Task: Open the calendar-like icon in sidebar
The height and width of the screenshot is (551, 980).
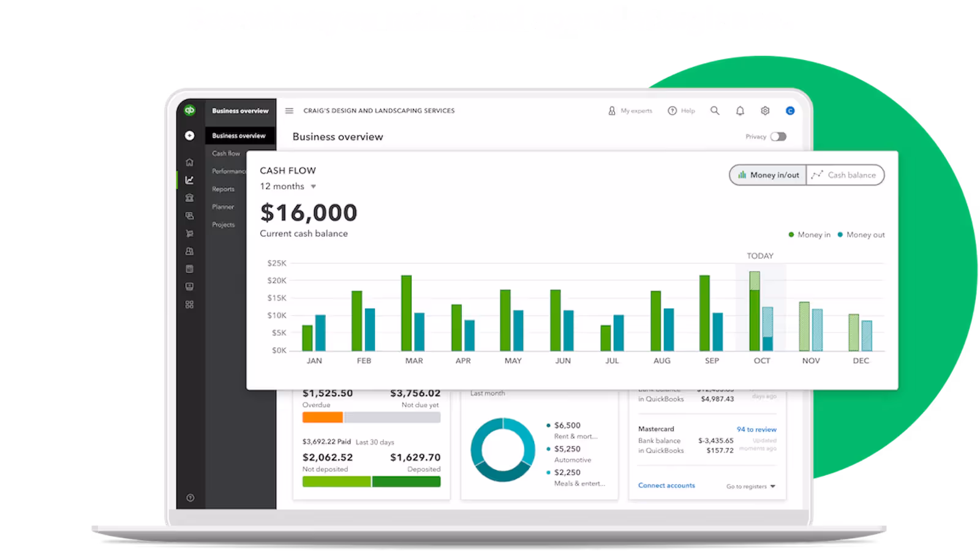Action: tap(190, 269)
